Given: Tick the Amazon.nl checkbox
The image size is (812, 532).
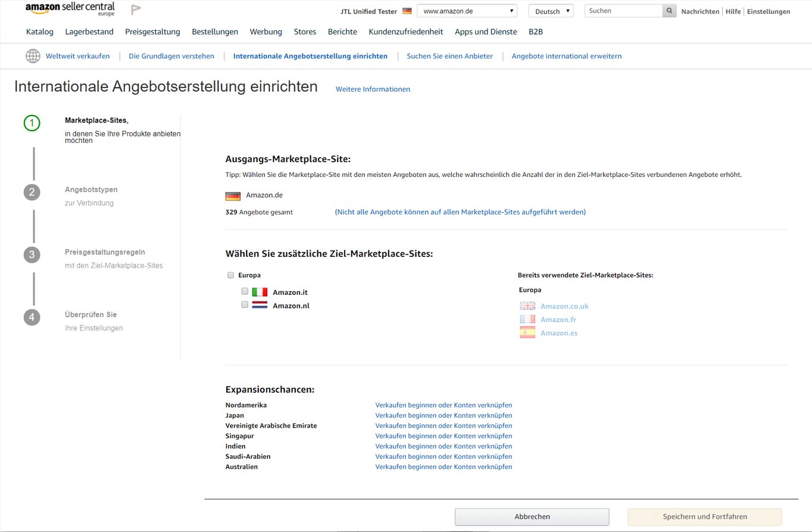Looking at the screenshot, I should point(245,304).
